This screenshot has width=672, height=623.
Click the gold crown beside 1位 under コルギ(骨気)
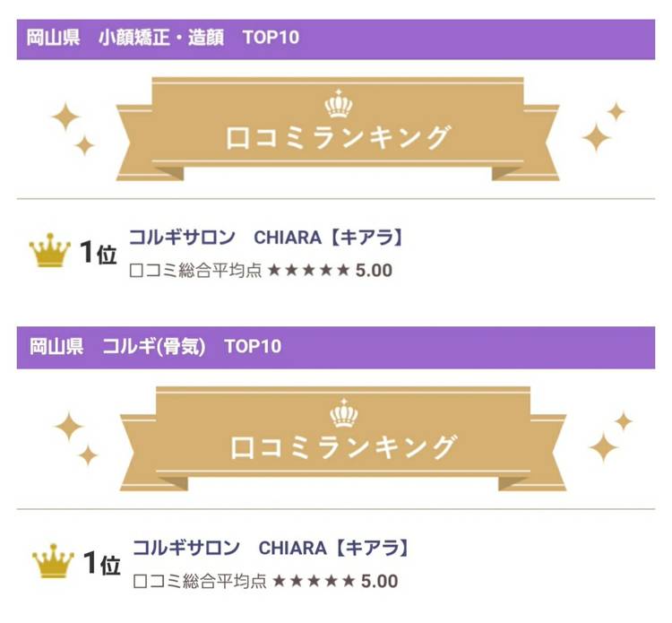pos(53,563)
